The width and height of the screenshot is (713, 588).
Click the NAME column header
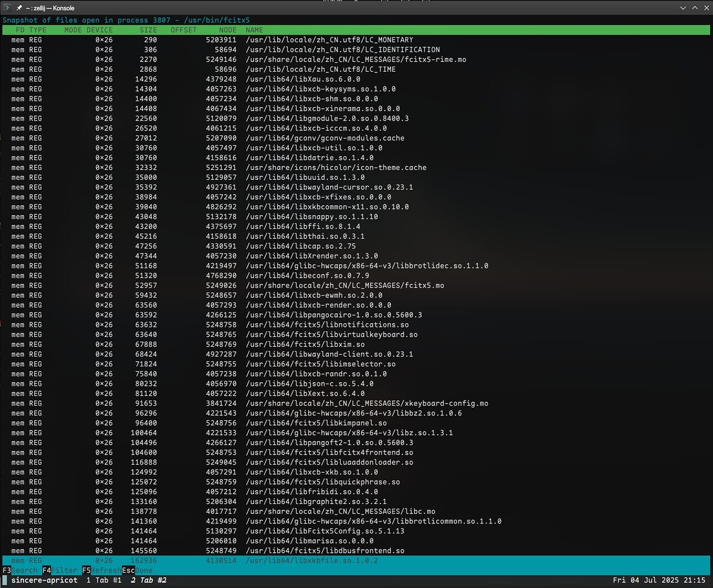[254, 29]
